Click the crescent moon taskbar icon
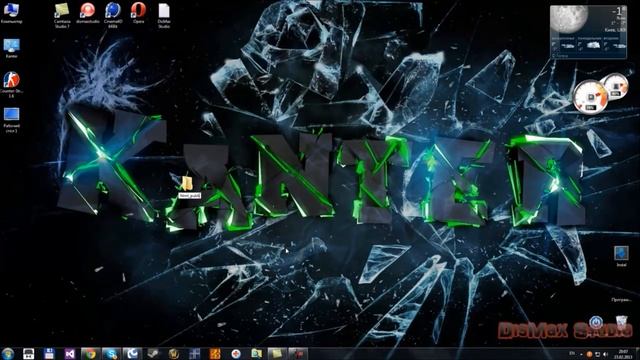 coord(132,353)
